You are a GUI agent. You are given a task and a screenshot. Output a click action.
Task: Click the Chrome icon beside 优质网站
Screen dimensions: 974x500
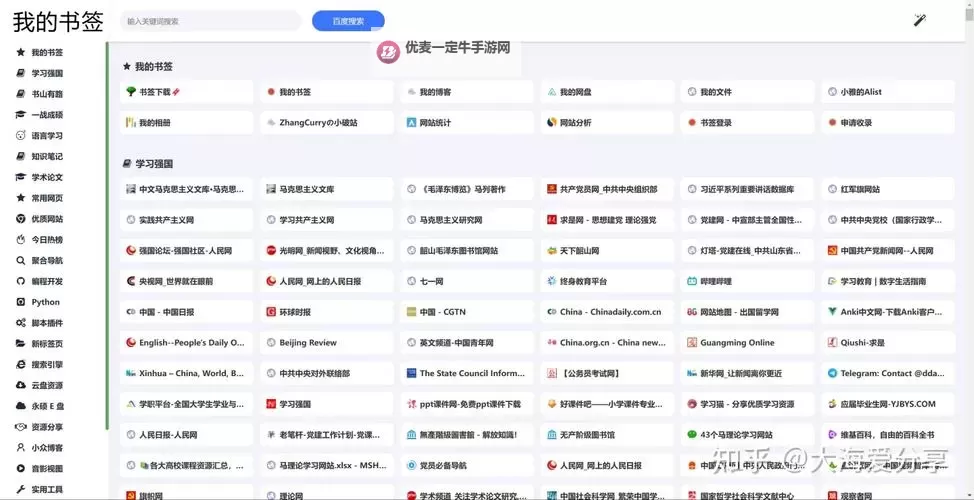coord(20,219)
